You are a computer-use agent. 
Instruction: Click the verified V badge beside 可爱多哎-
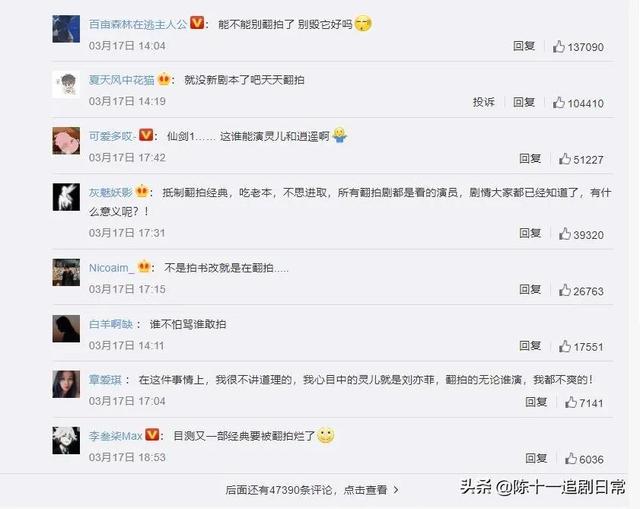click(x=146, y=135)
